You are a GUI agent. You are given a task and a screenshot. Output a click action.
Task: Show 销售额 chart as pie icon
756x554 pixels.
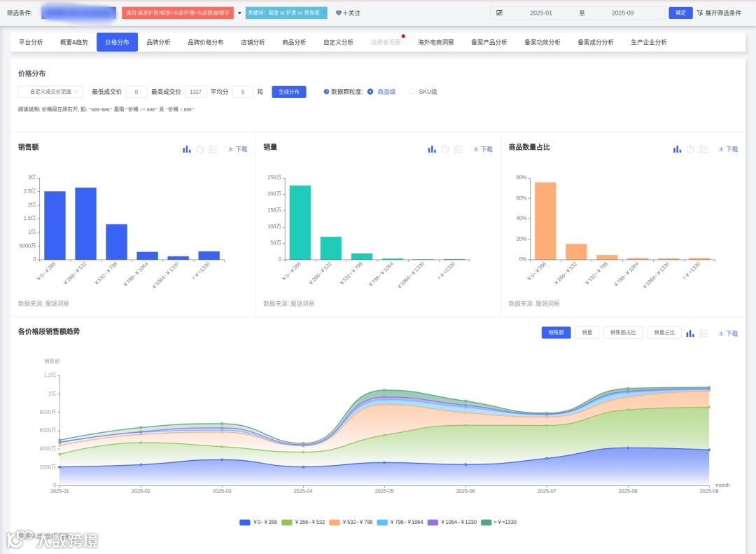(200, 149)
